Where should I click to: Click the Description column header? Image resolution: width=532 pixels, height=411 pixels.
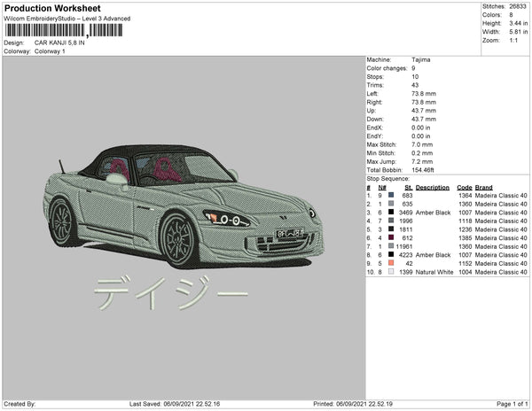[433, 187]
